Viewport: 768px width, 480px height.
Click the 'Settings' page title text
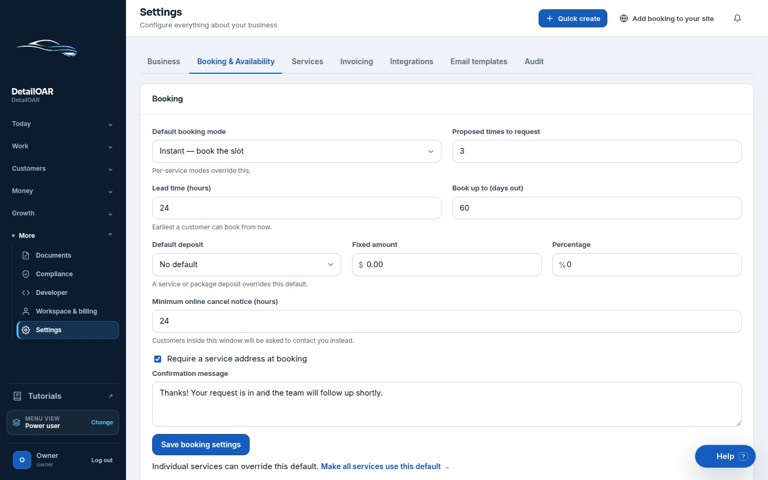tap(161, 12)
